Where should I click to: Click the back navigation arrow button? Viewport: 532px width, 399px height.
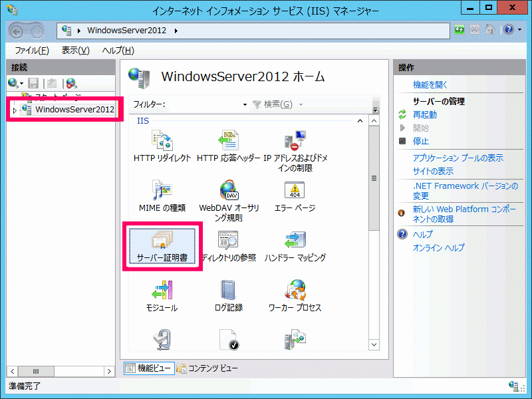(x=16, y=31)
